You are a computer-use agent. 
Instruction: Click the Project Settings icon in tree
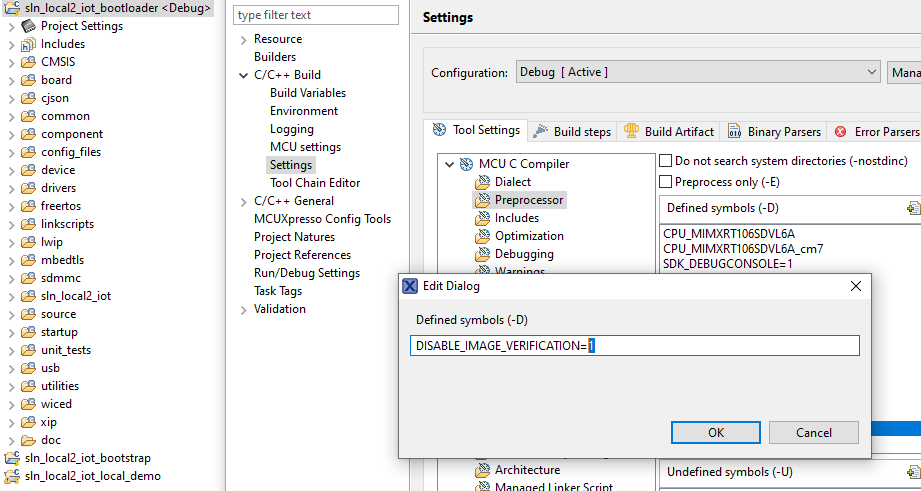(x=29, y=26)
